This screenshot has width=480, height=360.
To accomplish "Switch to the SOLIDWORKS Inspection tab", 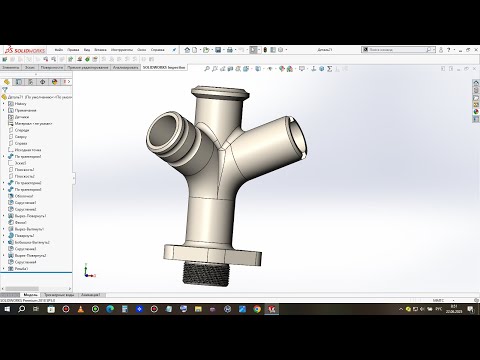I will coord(164,68).
